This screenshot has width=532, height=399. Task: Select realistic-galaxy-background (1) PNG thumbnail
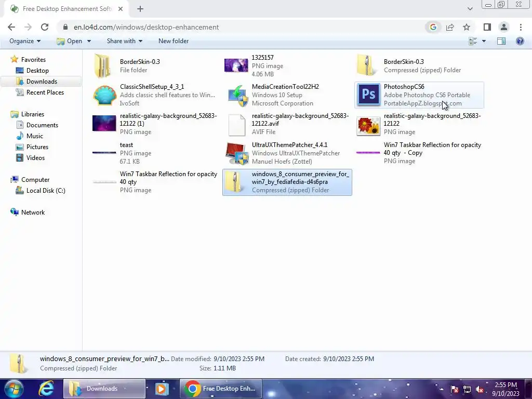pyautogui.click(x=104, y=123)
